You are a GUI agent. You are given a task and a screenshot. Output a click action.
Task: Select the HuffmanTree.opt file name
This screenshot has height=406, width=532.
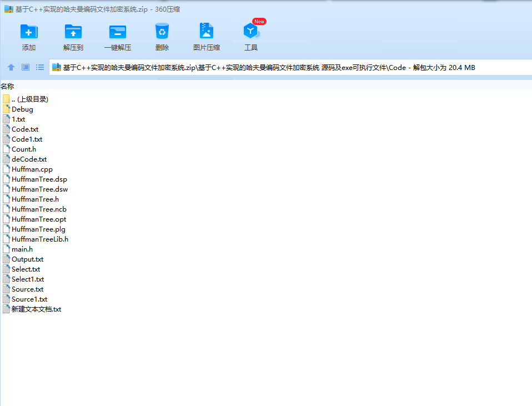(39, 219)
